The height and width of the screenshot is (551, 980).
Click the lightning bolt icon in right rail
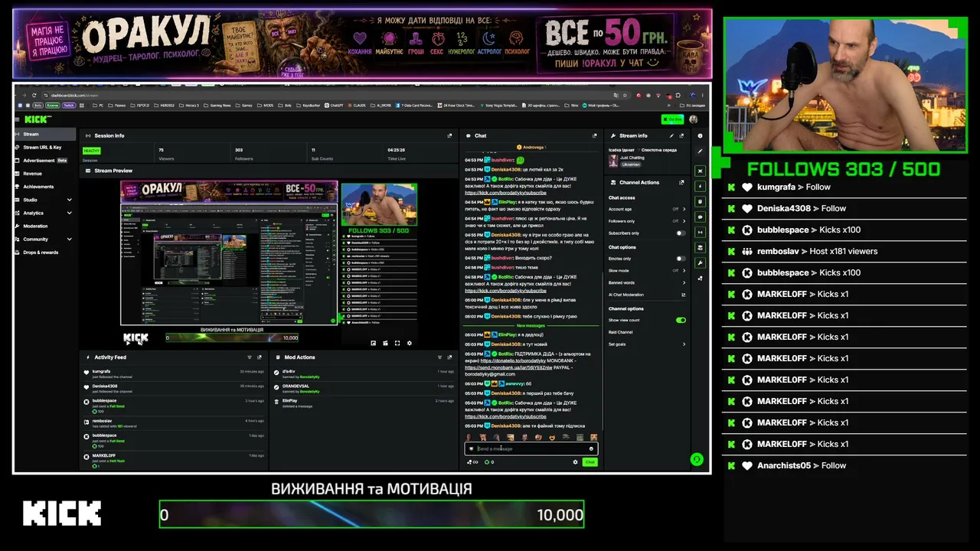(700, 186)
